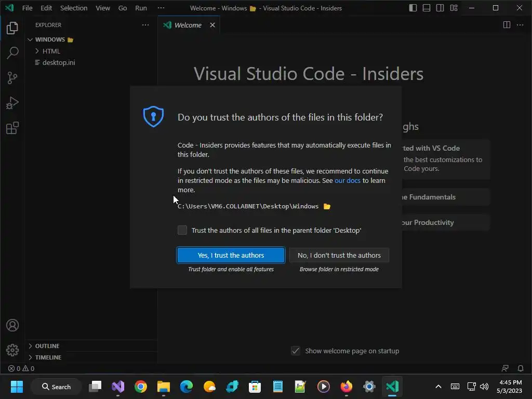Launch Visual Studio from the taskbar

click(118, 387)
